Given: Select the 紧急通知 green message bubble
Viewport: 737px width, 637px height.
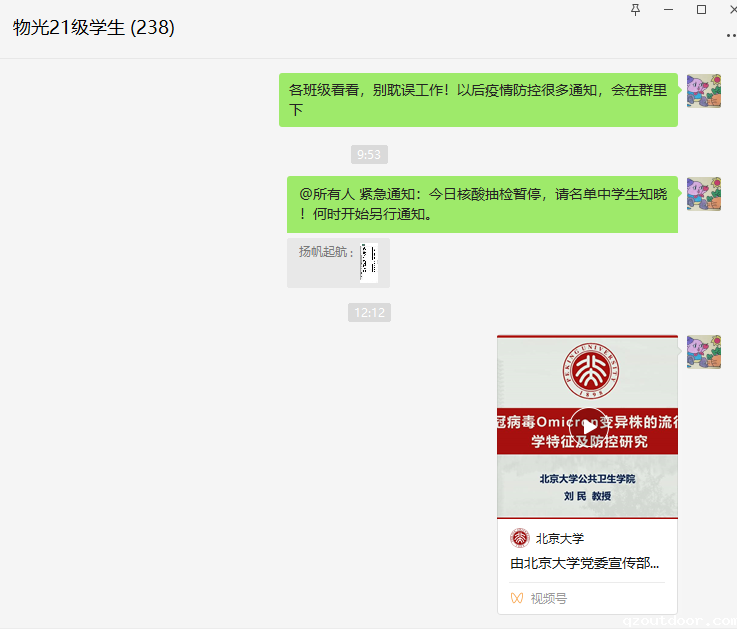Looking at the screenshot, I should click(x=482, y=204).
